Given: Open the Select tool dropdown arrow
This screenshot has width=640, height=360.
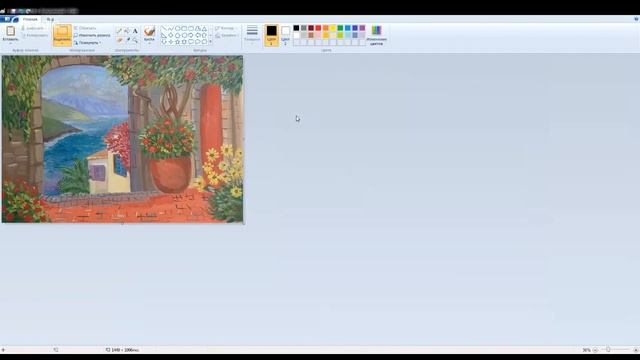Looking at the screenshot, I should 62,42.
